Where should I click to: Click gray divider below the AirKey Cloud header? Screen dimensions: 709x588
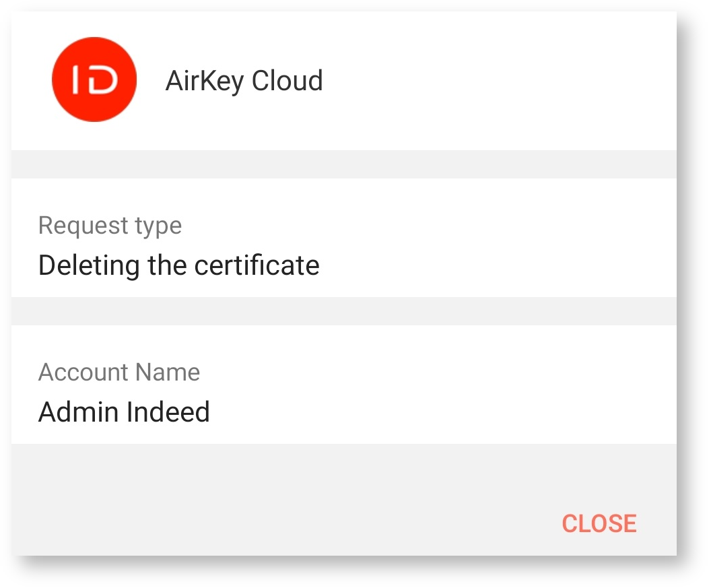[343, 164]
